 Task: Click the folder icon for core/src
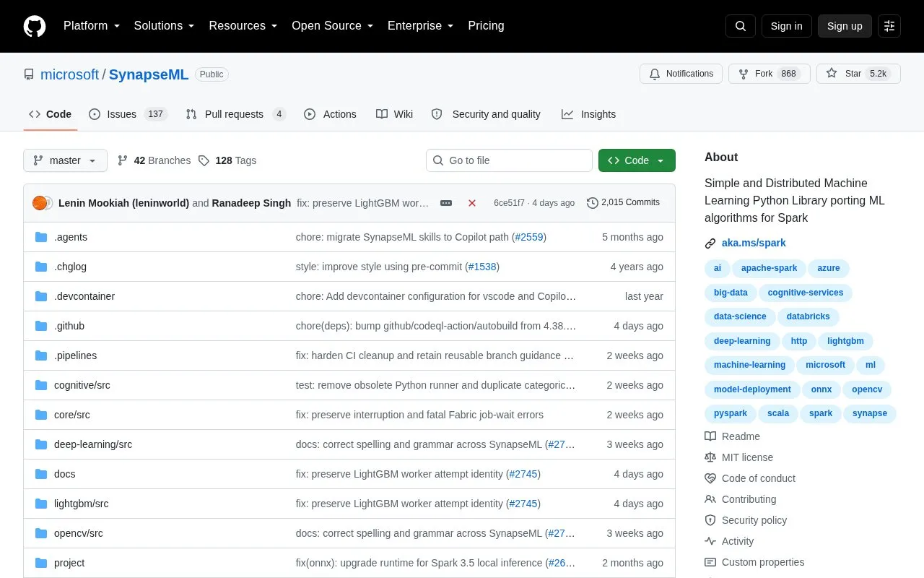(x=41, y=415)
